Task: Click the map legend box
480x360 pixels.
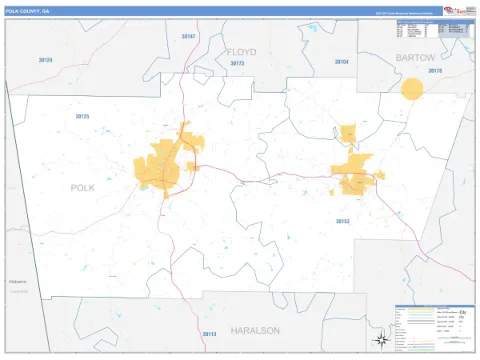Action: 435,328
